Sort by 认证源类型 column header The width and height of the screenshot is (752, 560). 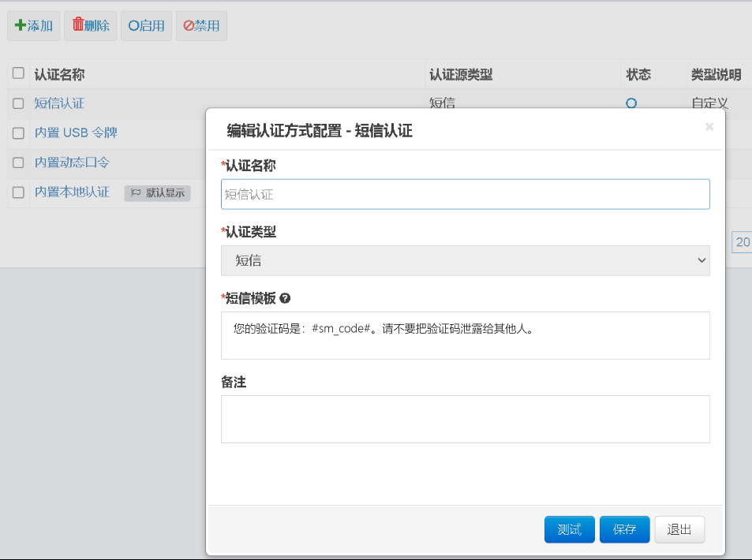pyautogui.click(x=461, y=75)
